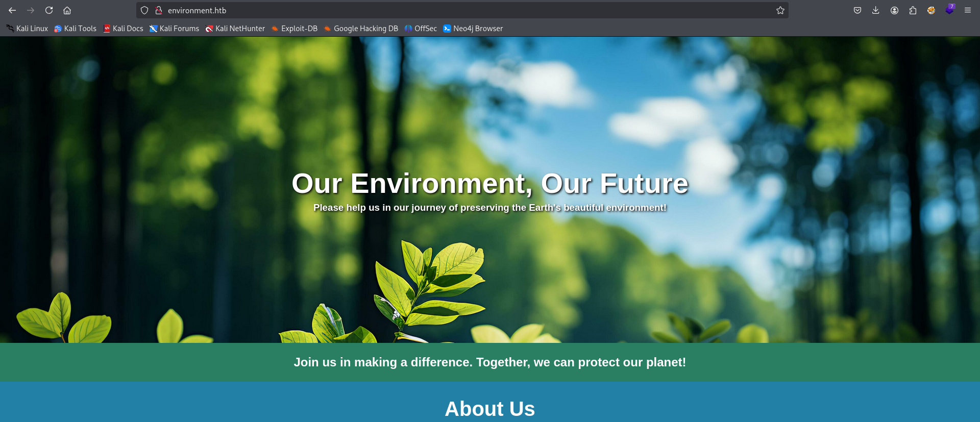Open the Kali Tools bookmark
Viewport: 980px width, 422px height.
(76, 29)
